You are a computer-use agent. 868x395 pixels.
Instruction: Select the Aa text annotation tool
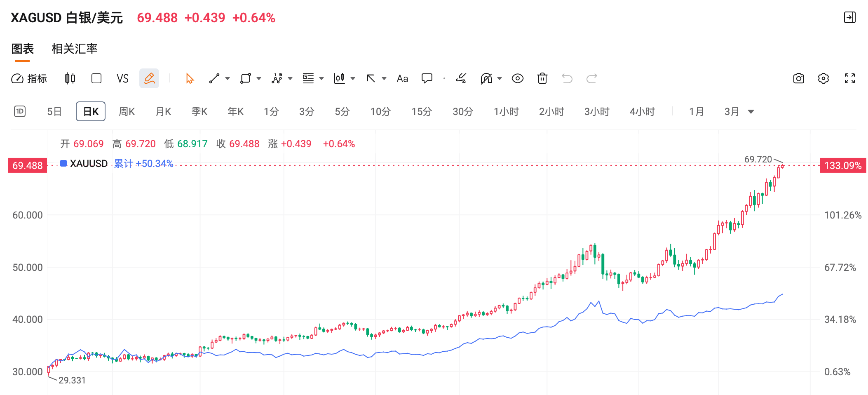(402, 78)
